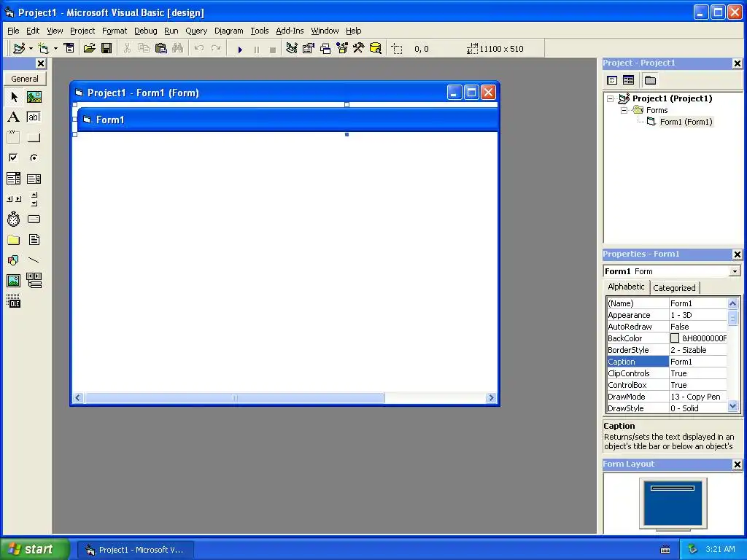
Task: Collapse the Project1 (Project1) tree node
Action: [611, 98]
